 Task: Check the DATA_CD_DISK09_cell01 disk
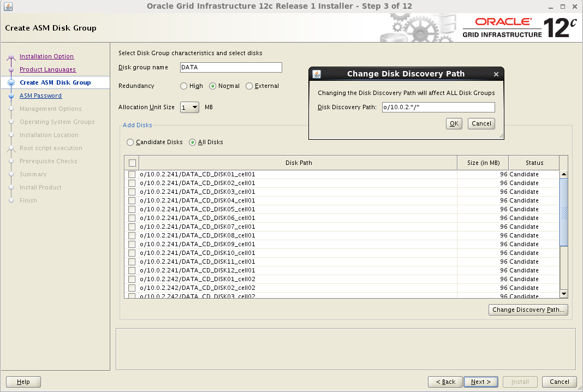pos(132,245)
